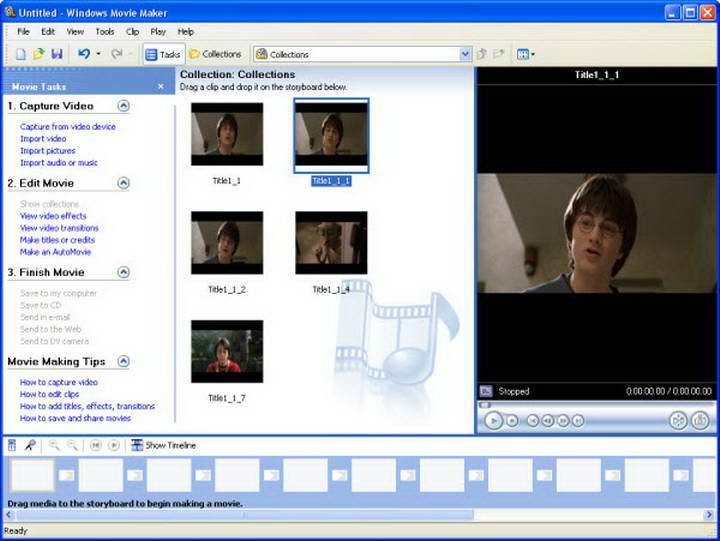The image size is (720, 541).
Task: Open Set Audio Levels on storyboard toolbar
Action: tap(12, 445)
